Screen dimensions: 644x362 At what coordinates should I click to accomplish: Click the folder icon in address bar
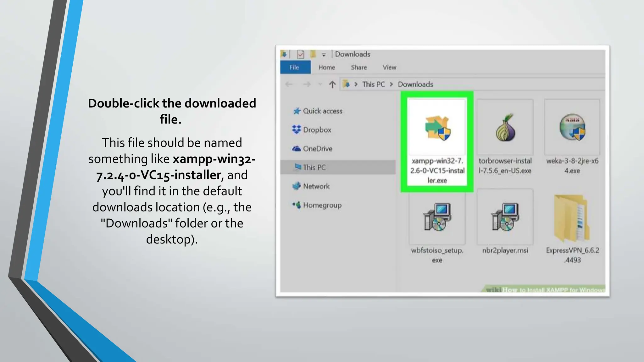click(347, 84)
